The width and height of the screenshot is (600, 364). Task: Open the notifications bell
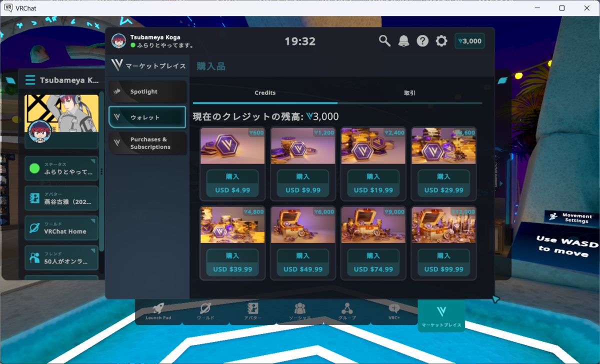[x=403, y=41]
